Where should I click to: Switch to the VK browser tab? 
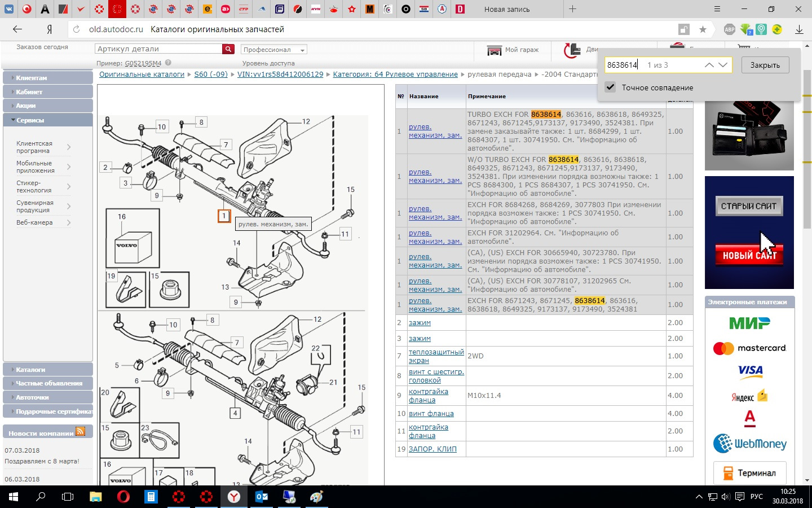coord(9,9)
